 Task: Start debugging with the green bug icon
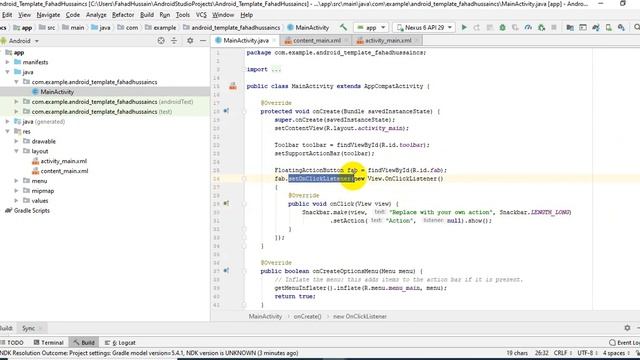[502, 27]
